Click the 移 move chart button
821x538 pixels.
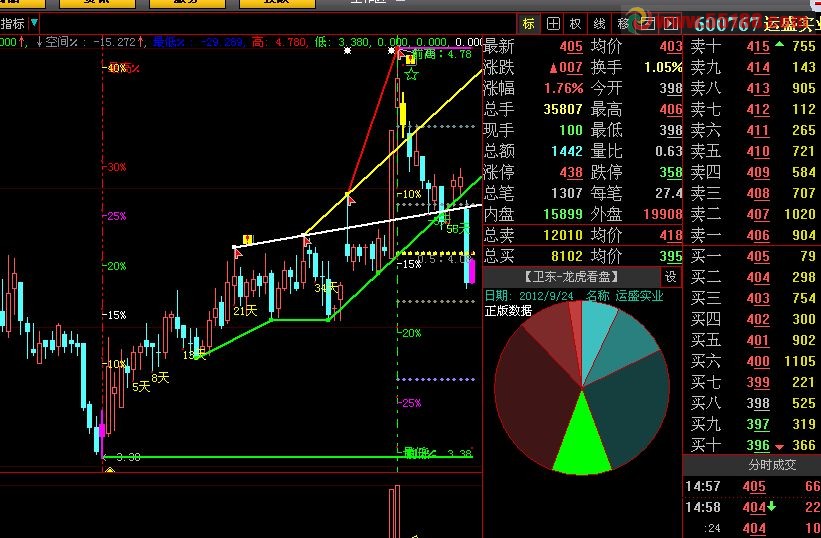623,24
